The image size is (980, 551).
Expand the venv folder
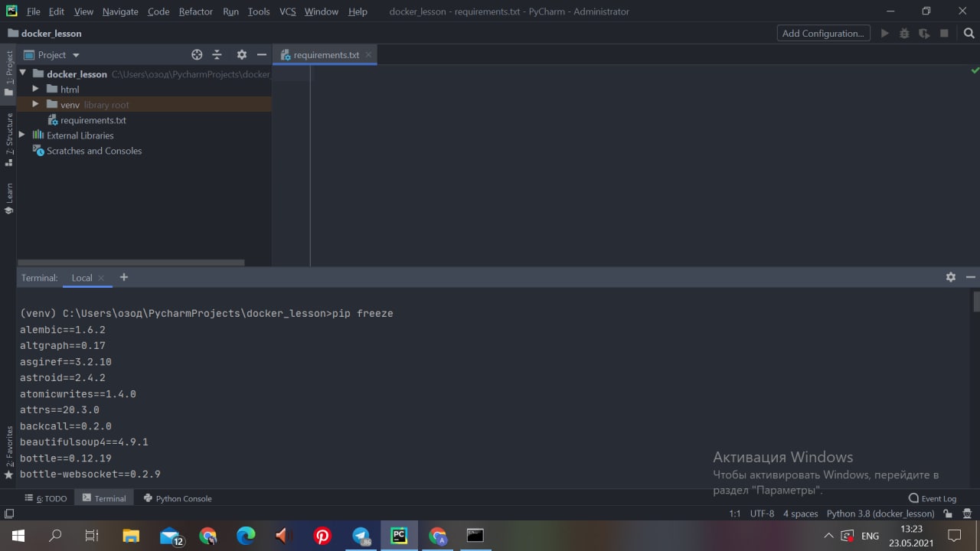(x=35, y=104)
